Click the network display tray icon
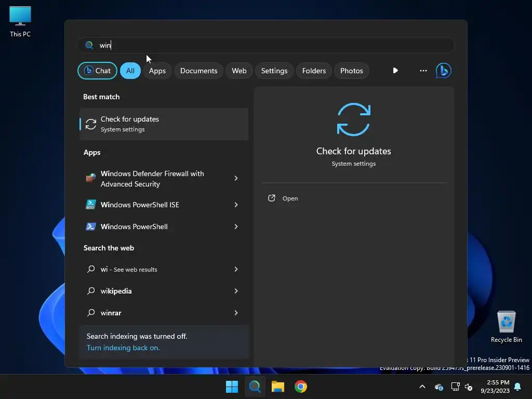This screenshot has width=532, height=399. pos(455,387)
